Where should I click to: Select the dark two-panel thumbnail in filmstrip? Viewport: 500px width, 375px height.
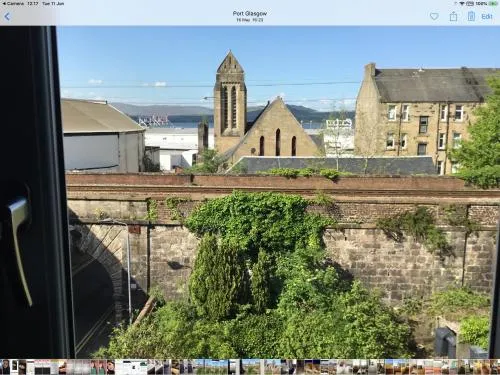(x=42, y=368)
